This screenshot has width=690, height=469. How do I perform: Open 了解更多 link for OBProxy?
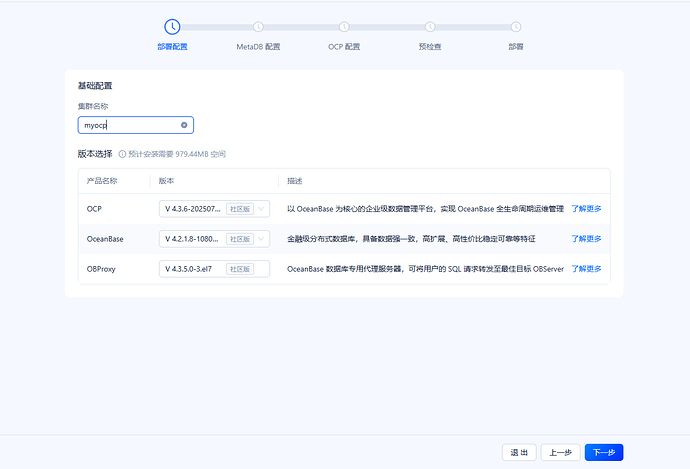[586, 268]
